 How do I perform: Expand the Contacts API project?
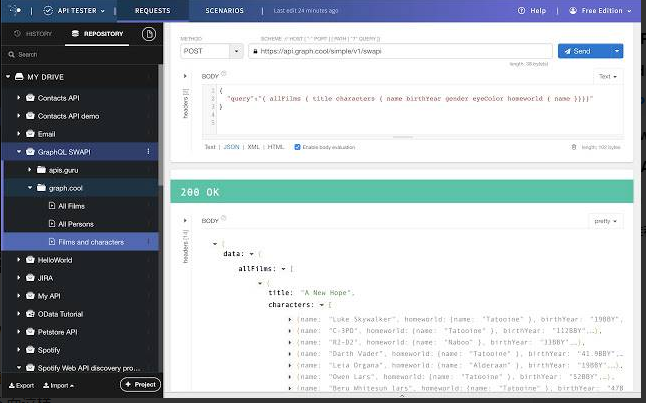pos(19,98)
